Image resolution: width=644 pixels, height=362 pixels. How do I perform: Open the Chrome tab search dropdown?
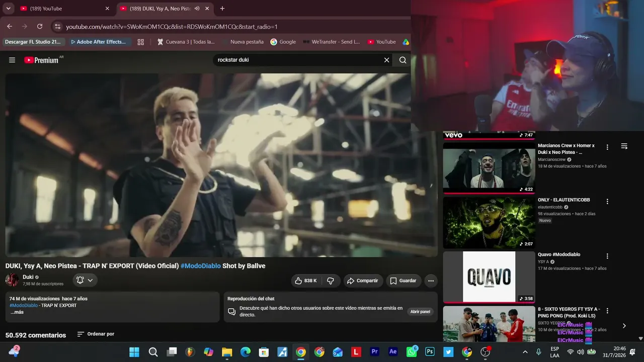click(x=8, y=9)
